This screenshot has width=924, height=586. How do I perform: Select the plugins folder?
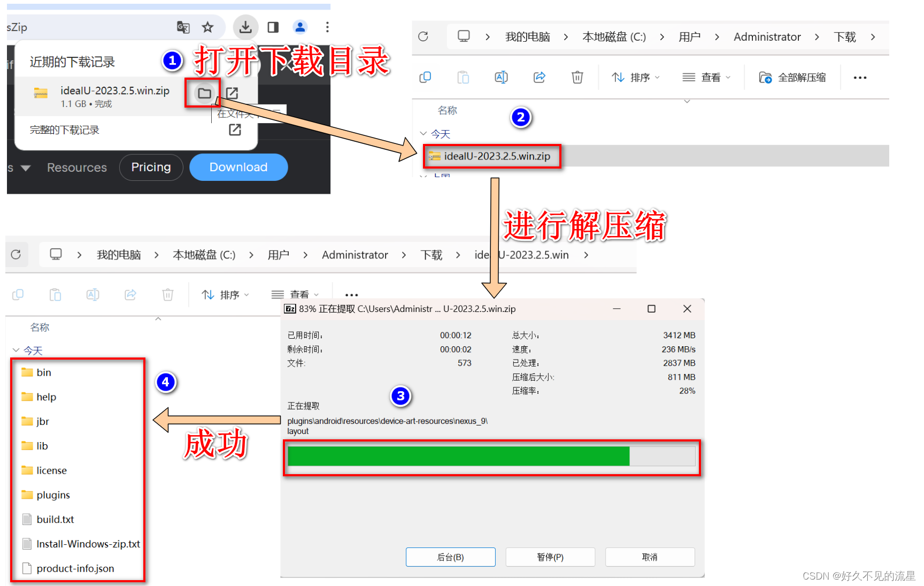click(x=45, y=495)
